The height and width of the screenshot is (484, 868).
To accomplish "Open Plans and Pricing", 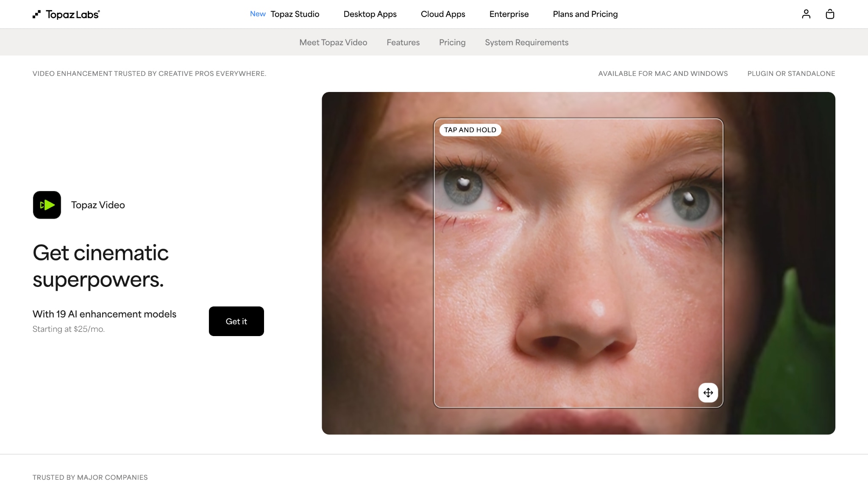I will click(x=585, y=14).
